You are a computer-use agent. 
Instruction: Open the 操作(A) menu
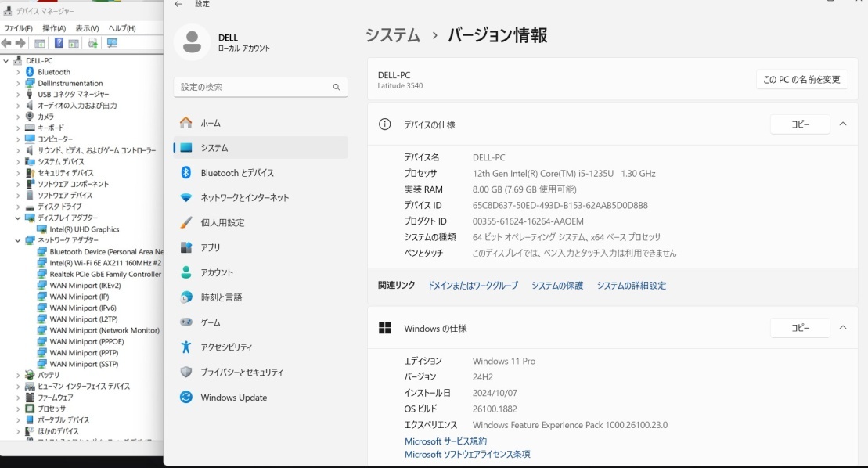[54, 28]
